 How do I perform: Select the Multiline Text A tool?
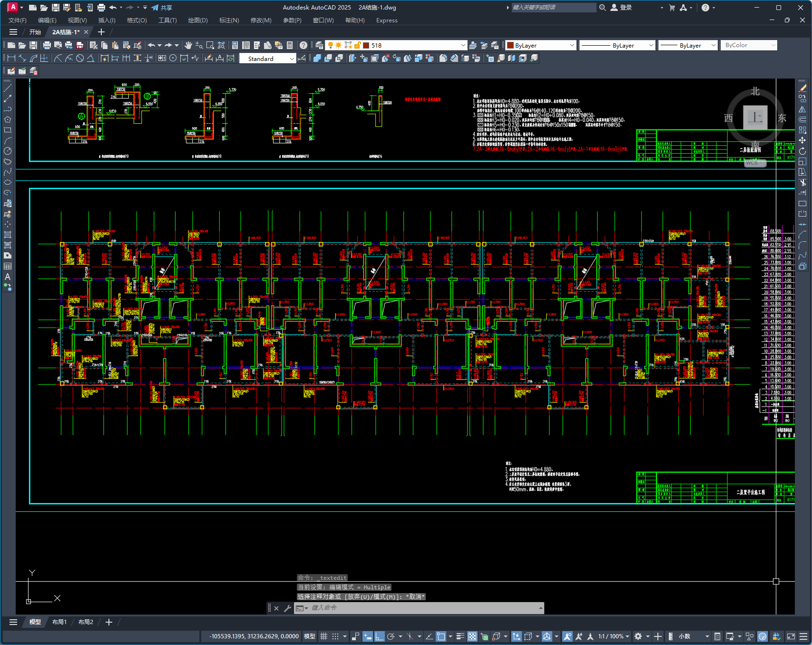8,277
